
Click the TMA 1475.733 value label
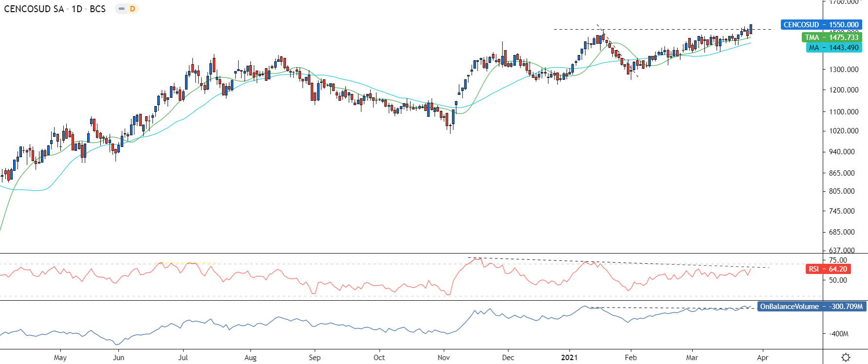coord(831,37)
